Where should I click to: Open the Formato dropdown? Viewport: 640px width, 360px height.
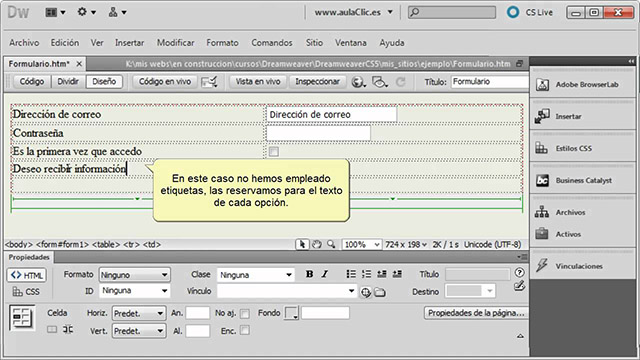(135, 275)
